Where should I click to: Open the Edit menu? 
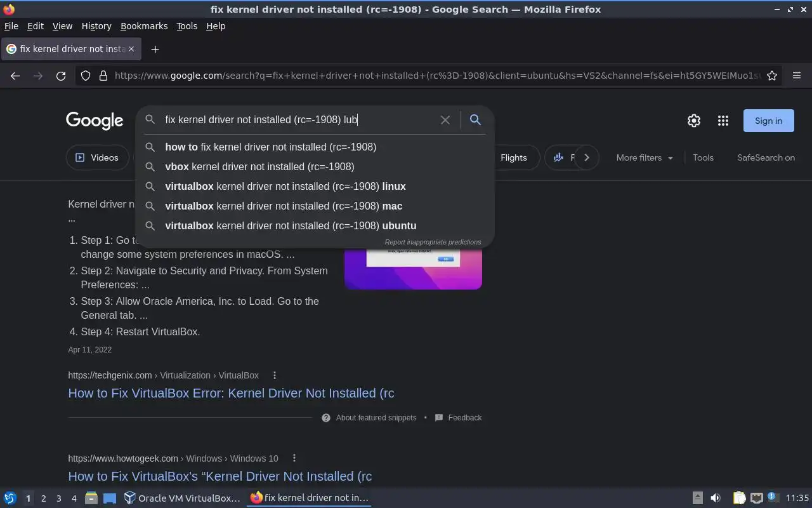[x=36, y=26]
